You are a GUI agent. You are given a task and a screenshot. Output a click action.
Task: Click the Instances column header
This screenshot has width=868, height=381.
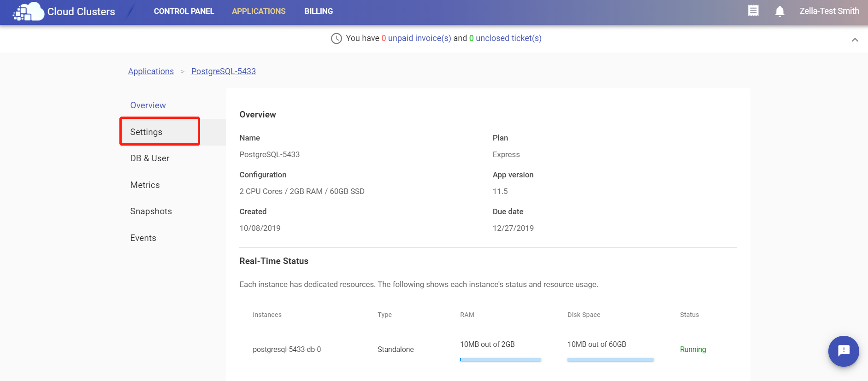(267, 315)
